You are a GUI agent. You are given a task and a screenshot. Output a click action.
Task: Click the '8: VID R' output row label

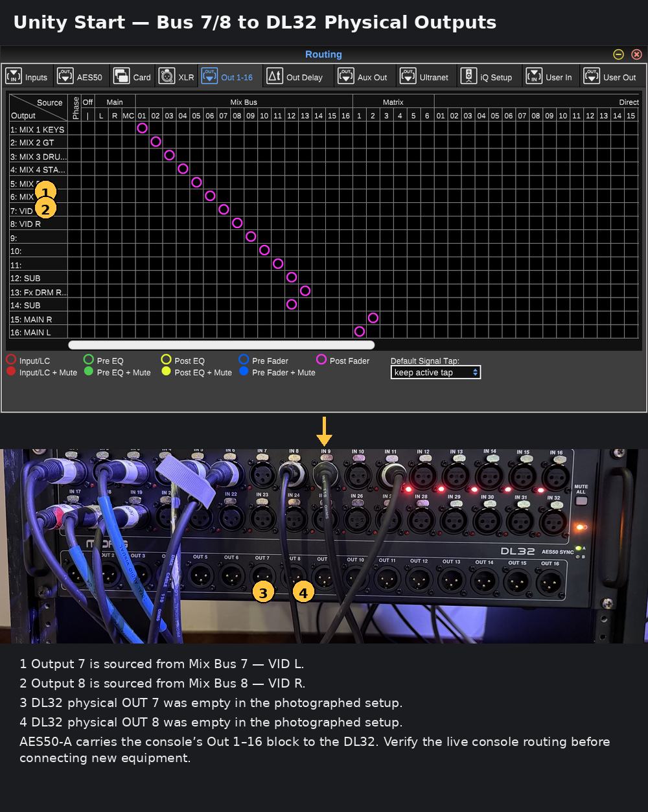[x=38, y=224]
